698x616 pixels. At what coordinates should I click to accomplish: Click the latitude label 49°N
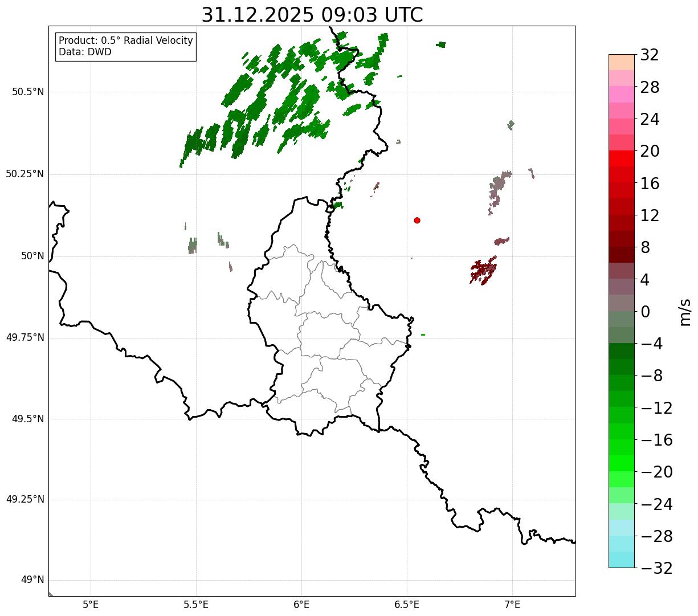pyautogui.click(x=32, y=580)
